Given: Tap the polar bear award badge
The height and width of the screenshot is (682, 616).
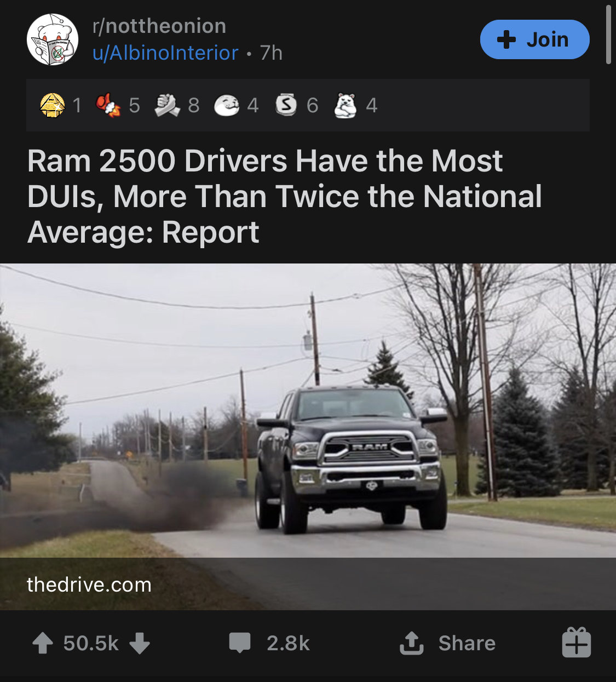Looking at the screenshot, I should click(x=346, y=105).
